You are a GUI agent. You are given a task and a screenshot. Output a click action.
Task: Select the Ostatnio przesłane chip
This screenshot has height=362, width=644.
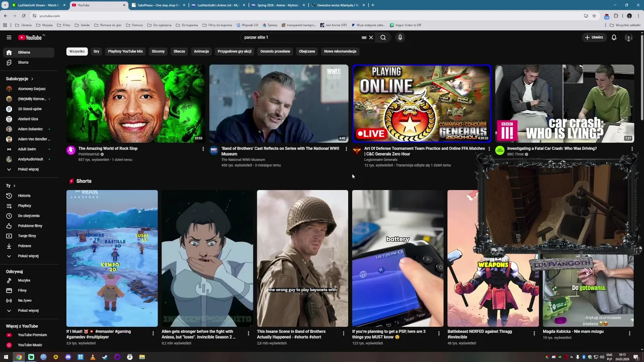(x=275, y=51)
